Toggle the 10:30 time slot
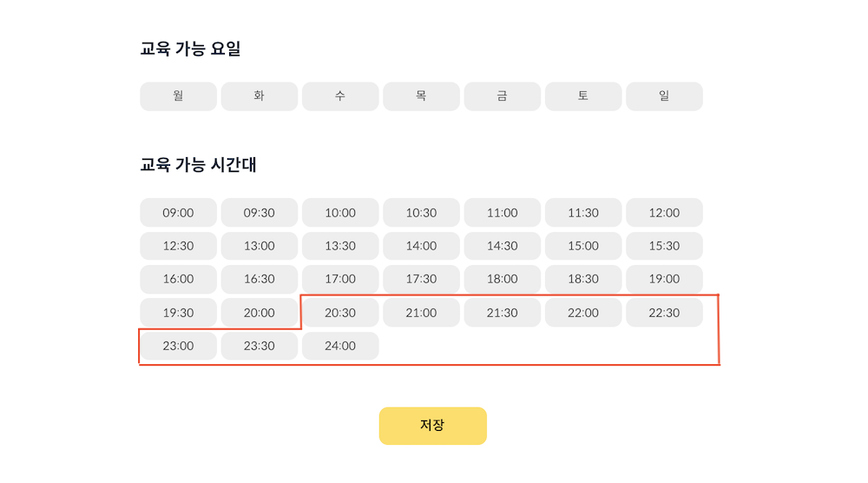The height and width of the screenshot is (483, 868). (421, 213)
